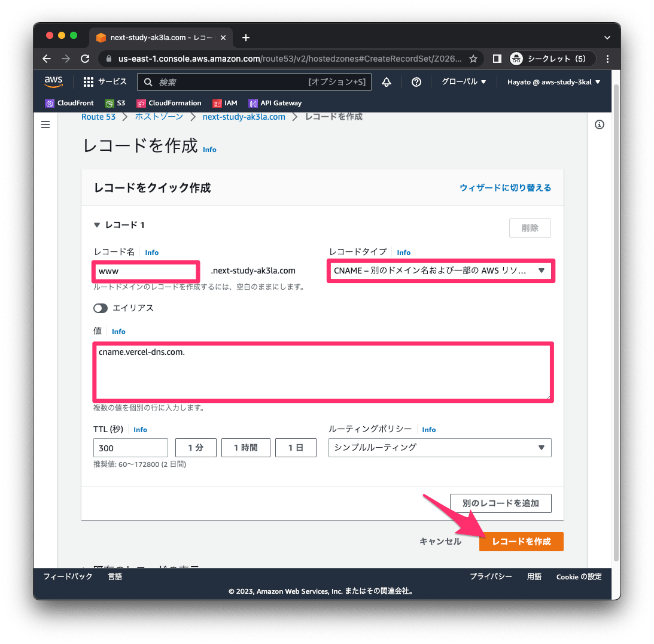Click フィードバック in footer
The image size is (654, 644).
68,577
